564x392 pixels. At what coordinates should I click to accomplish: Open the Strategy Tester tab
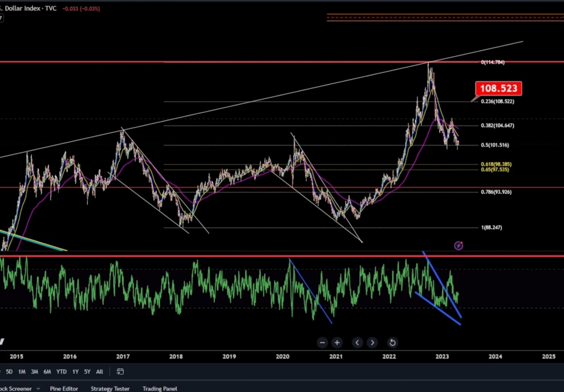[110, 389]
